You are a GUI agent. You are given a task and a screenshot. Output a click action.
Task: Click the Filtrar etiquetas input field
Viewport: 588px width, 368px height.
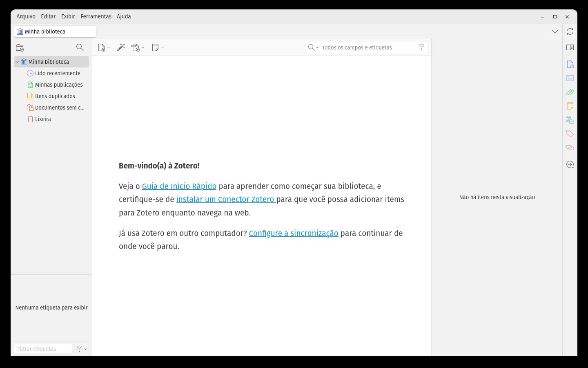(x=43, y=349)
